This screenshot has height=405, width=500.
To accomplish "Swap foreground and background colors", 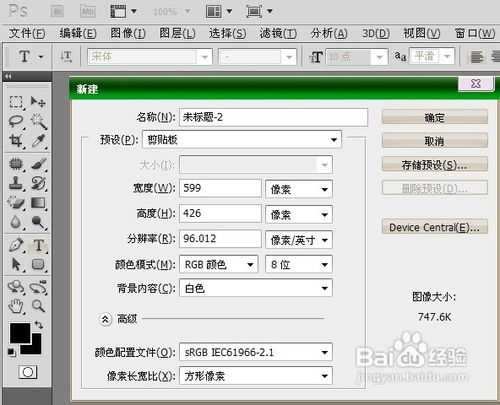I will 39,325.
